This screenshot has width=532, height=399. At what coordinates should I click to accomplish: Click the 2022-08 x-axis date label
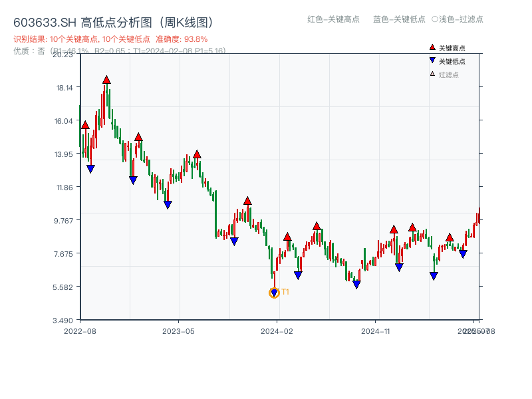pos(80,331)
